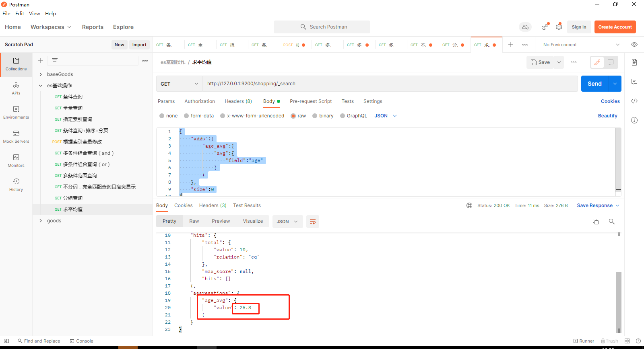
Task: Open the Collections sidebar panel
Action: [x=16, y=64]
